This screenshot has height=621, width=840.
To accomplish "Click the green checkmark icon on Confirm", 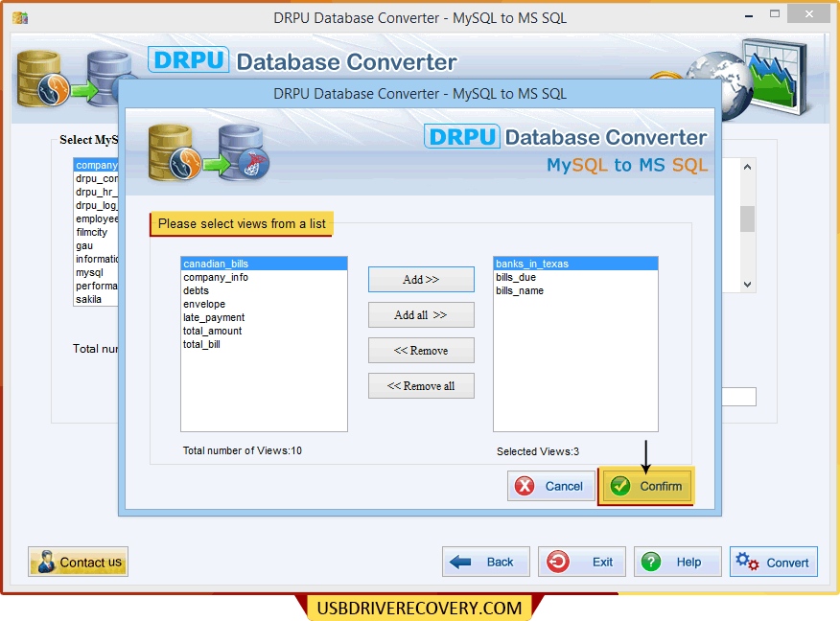I will (620, 486).
